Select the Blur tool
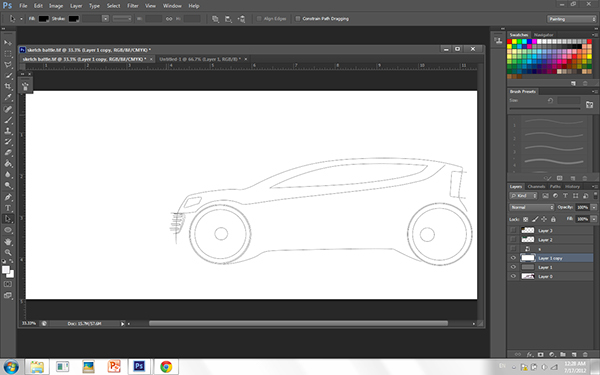The image size is (600, 375). (8, 174)
